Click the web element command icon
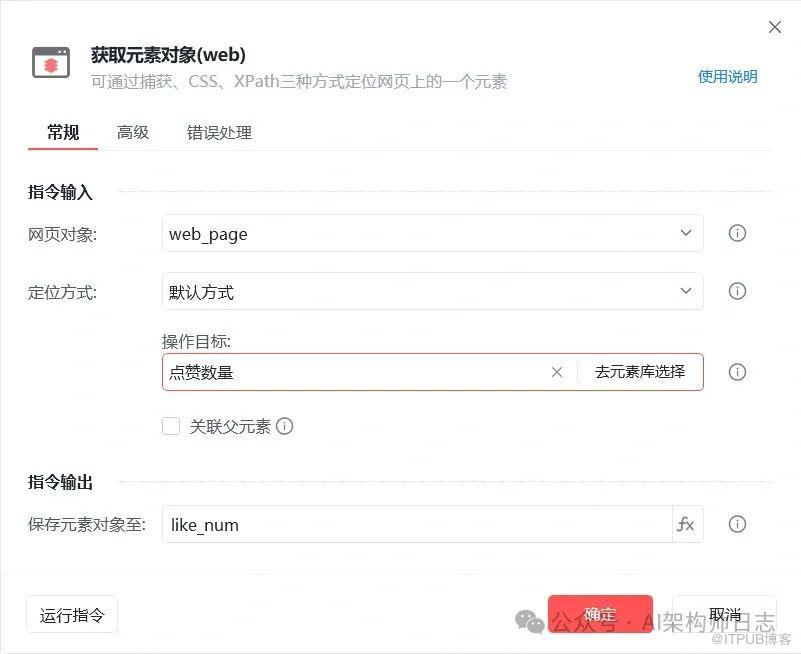Image resolution: width=801 pixels, height=654 pixels. pos(51,62)
